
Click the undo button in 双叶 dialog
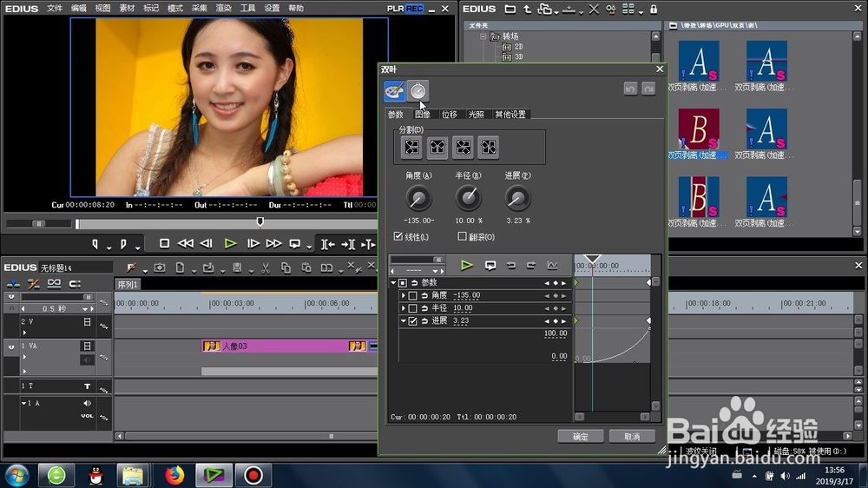(x=630, y=89)
